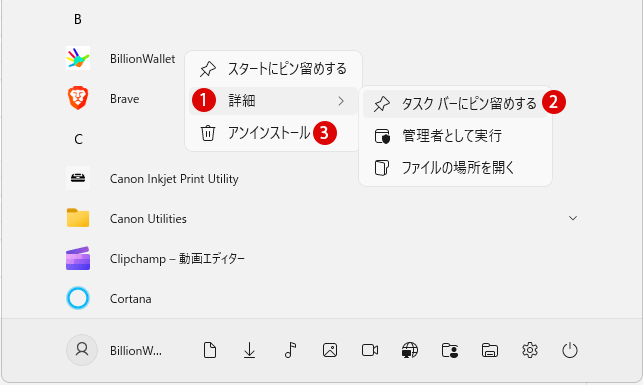Image resolution: width=643 pixels, height=385 pixels.
Task: Open the BillionWallet app icon
Action: point(78,58)
